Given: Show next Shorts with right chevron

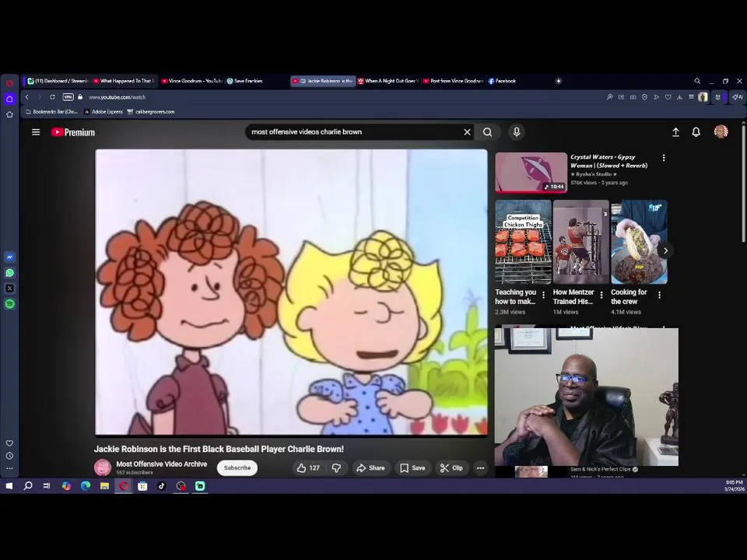Looking at the screenshot, I should (x=665, y=250).
